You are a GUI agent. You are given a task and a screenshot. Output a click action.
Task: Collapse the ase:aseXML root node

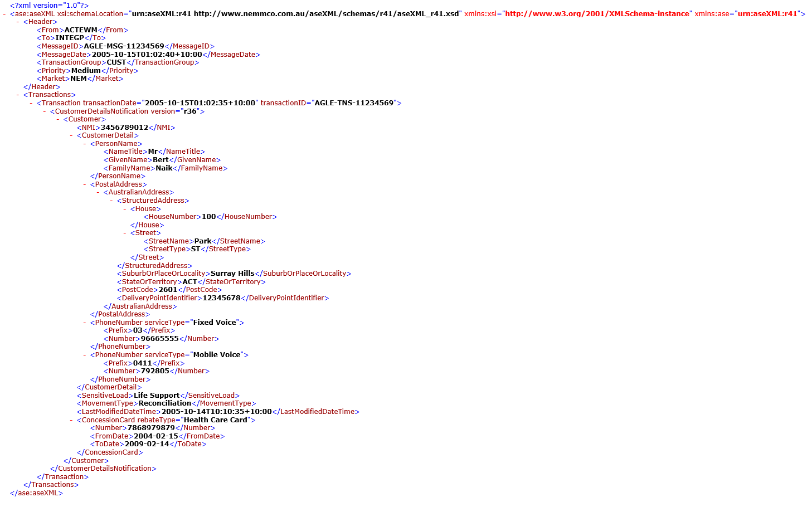pyautogui.click(x=4, y=13)
